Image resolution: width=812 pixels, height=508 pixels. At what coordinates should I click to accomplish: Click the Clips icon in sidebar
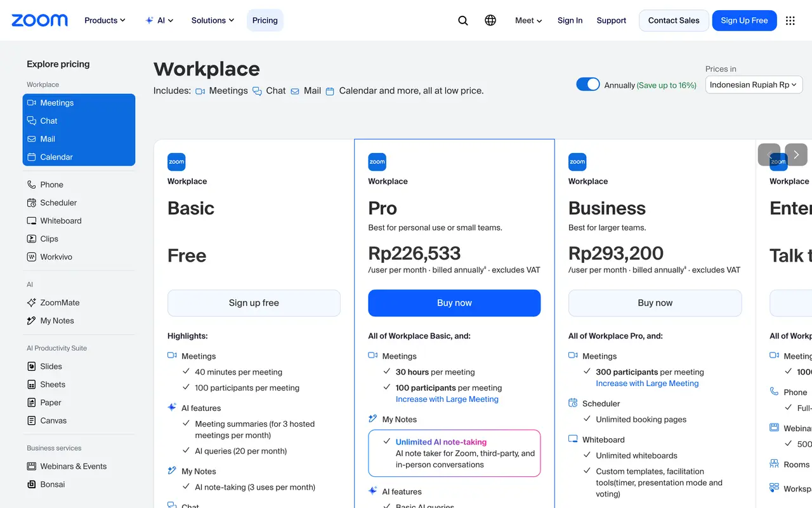[x=32, y=239]
